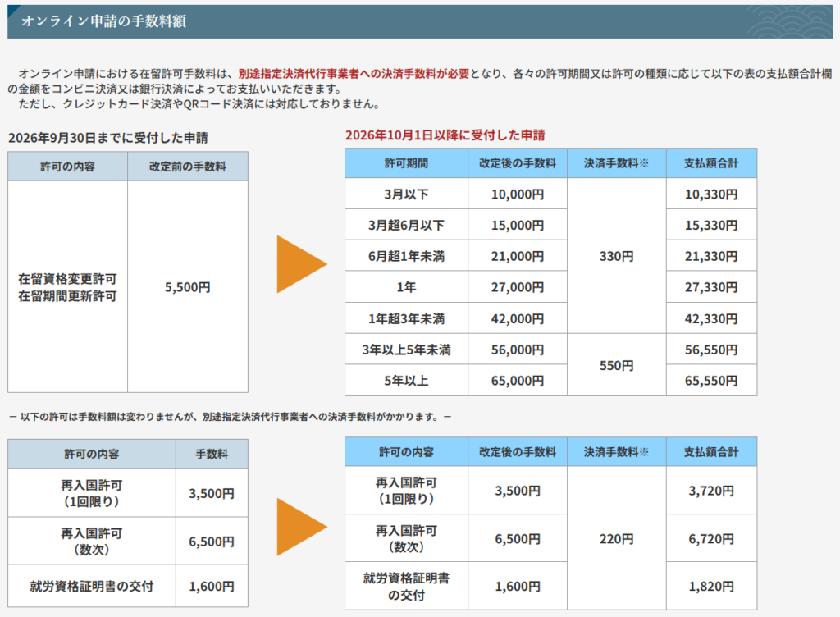Click the '10,000円' fee cell
840x617 pixels.
[518, 194]
